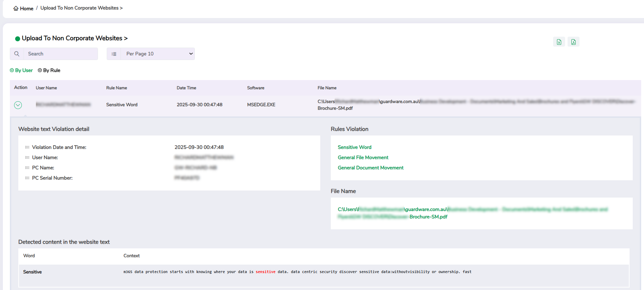The image size is (644, 290).
Task: Export the report to Excel
Action: [559, 42]
